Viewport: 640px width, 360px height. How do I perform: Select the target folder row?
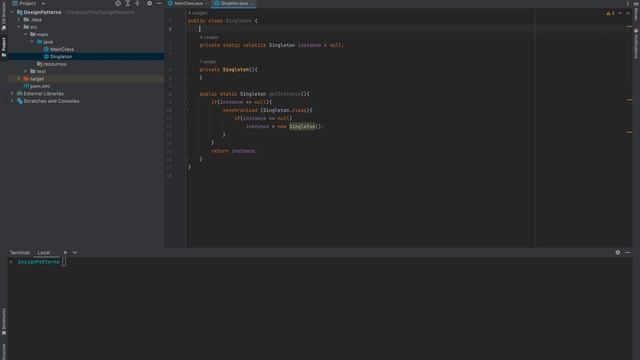[x=86, y=78]
